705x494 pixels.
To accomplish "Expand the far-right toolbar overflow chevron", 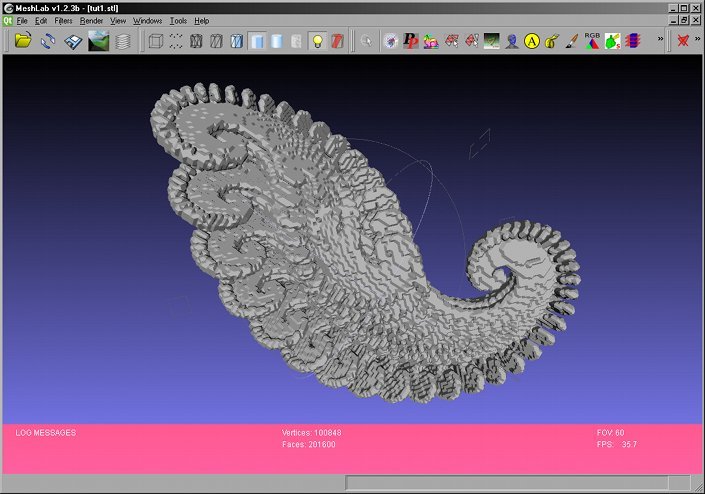I will [x=697, y=40].
